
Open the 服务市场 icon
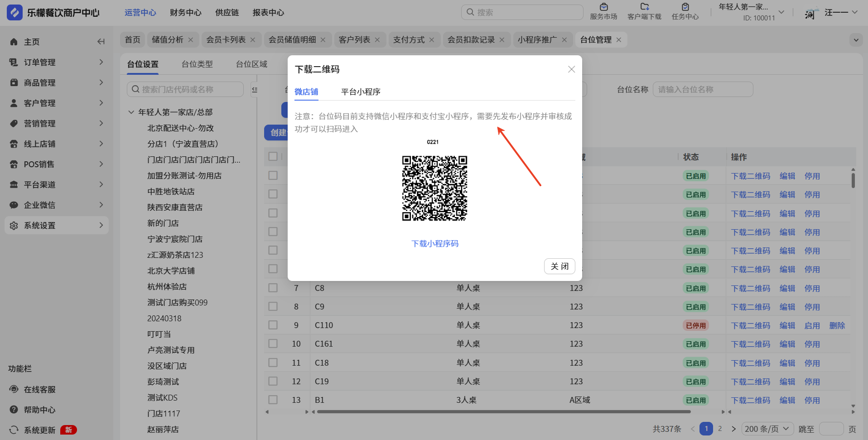click(x=603, y=7)
